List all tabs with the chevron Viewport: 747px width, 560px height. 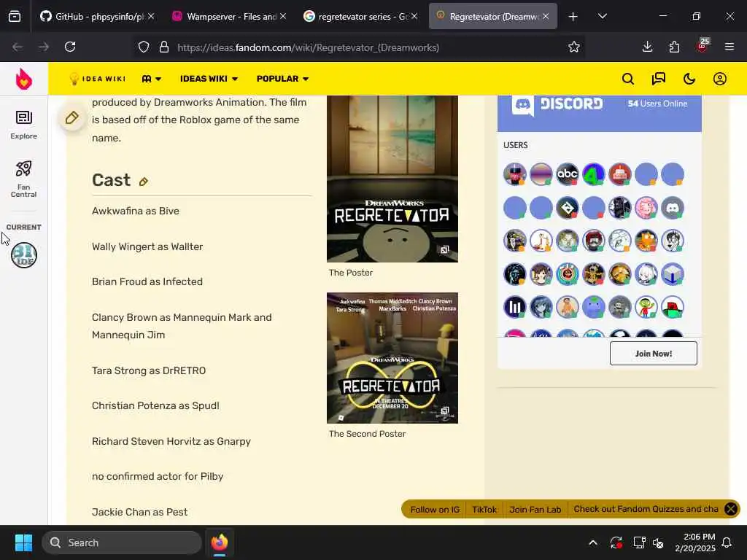coord(602,16)
